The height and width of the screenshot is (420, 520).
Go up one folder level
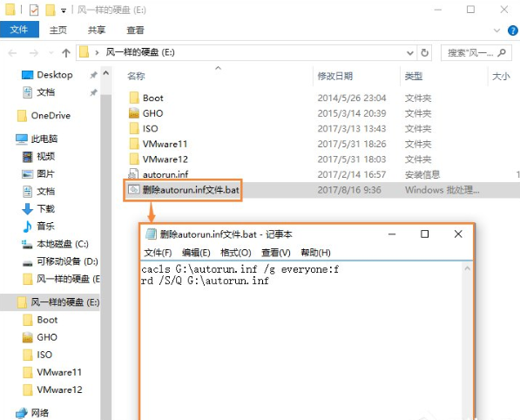point(66,53)
